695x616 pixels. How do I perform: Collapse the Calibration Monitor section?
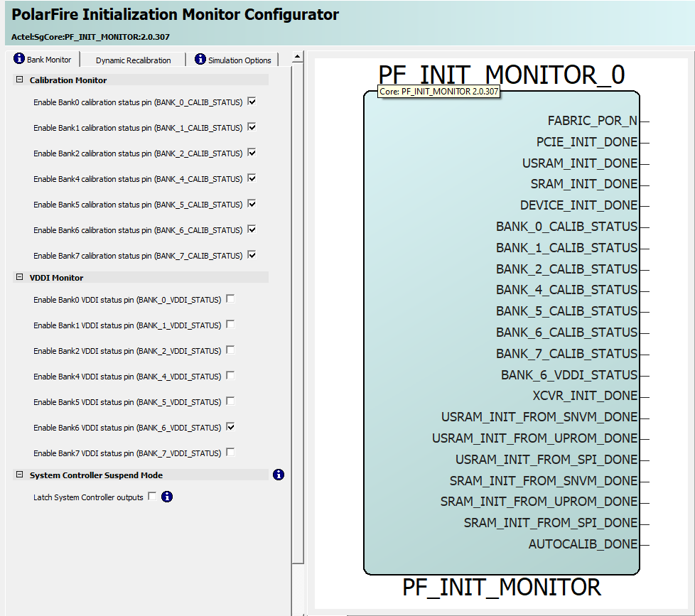(x=20, y=80)
